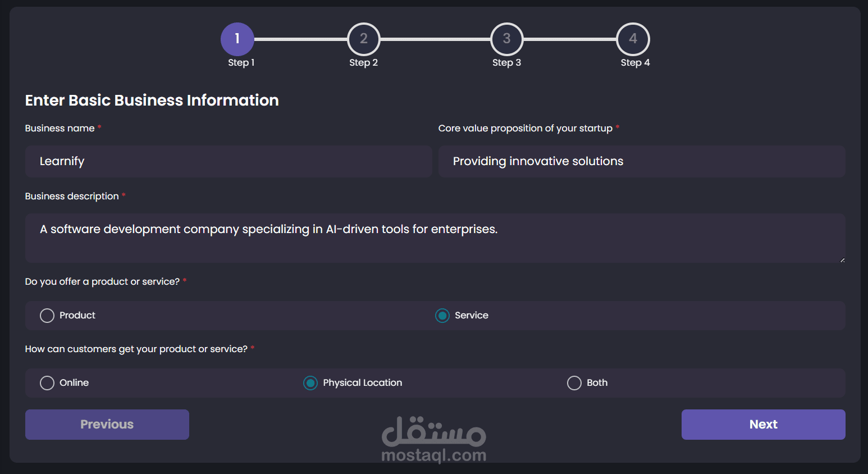
Task: Click the Step 4 label text
Action: point(635,62)
